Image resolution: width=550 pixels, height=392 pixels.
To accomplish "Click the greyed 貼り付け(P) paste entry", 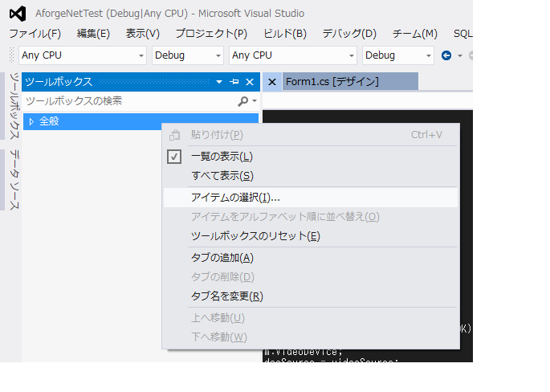I will [311, 135].
